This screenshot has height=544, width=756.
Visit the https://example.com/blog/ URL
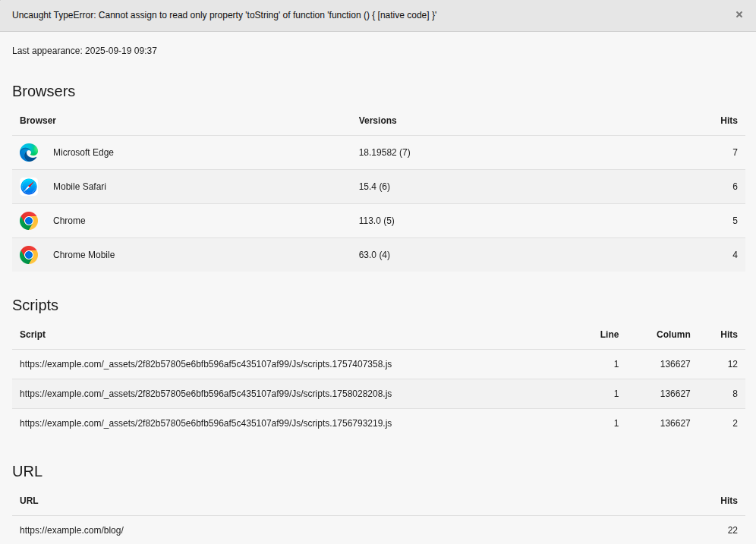pos(71,530)
